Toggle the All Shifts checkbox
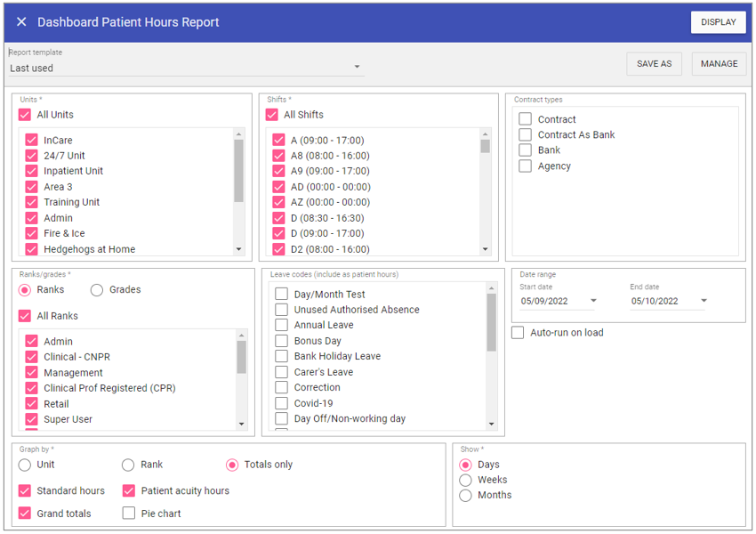756x534 pixels. [272, 115]
